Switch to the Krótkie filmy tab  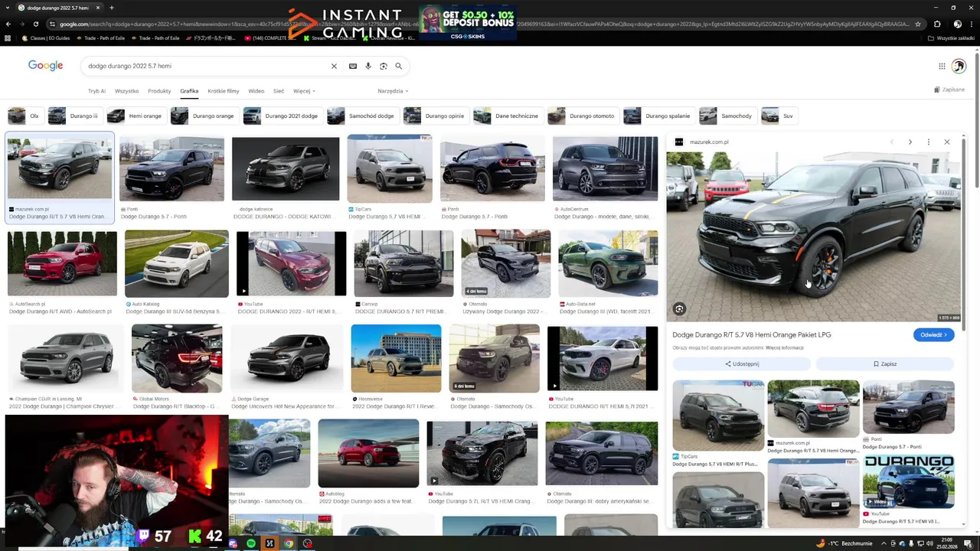pos(224,91)
